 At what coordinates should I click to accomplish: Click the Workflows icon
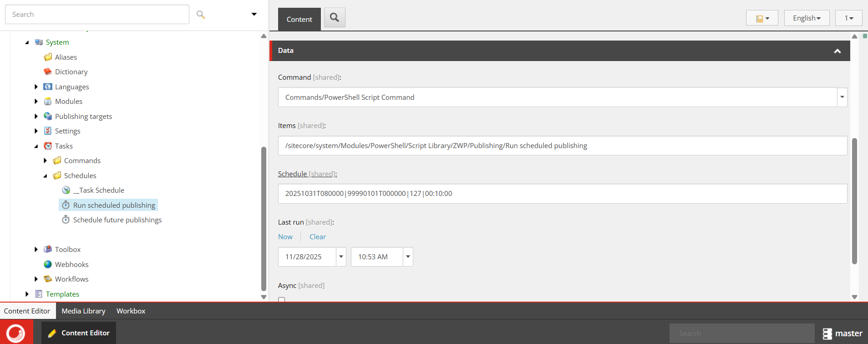[x=48, y=279]
